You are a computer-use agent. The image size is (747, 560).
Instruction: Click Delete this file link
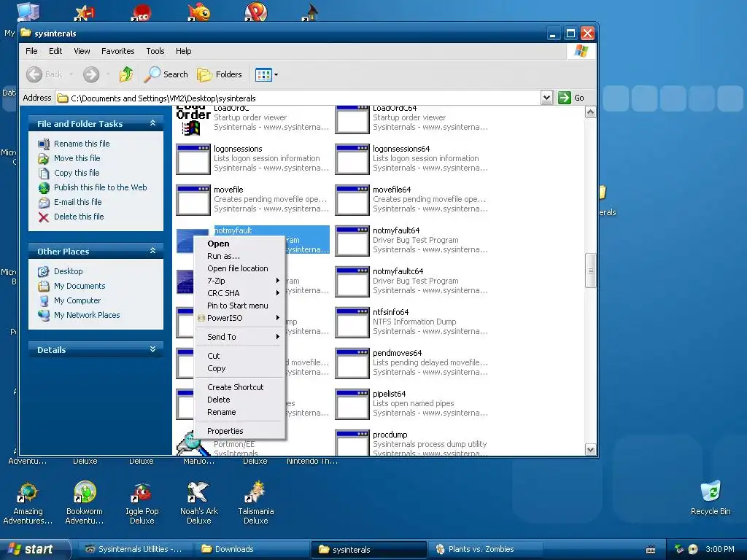(79, 217)
